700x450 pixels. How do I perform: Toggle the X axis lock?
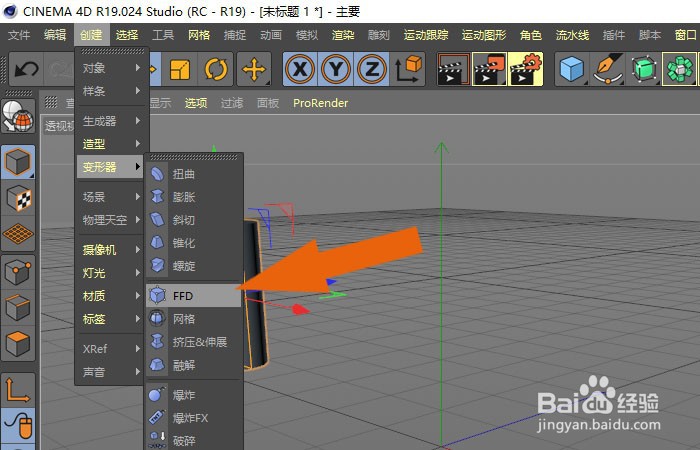tap(300, 69)
